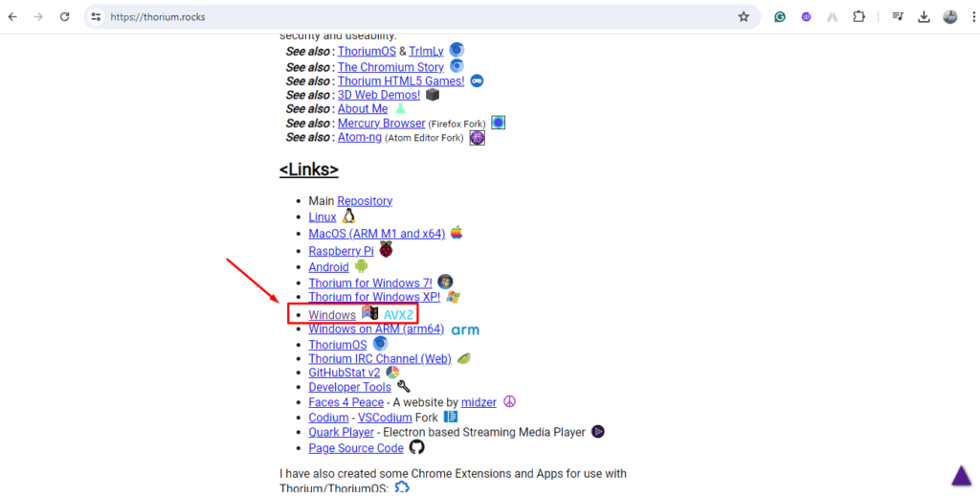Open the Page Source Code link
980x498 pixels.
pyautogui.click(x=356, y=448)
